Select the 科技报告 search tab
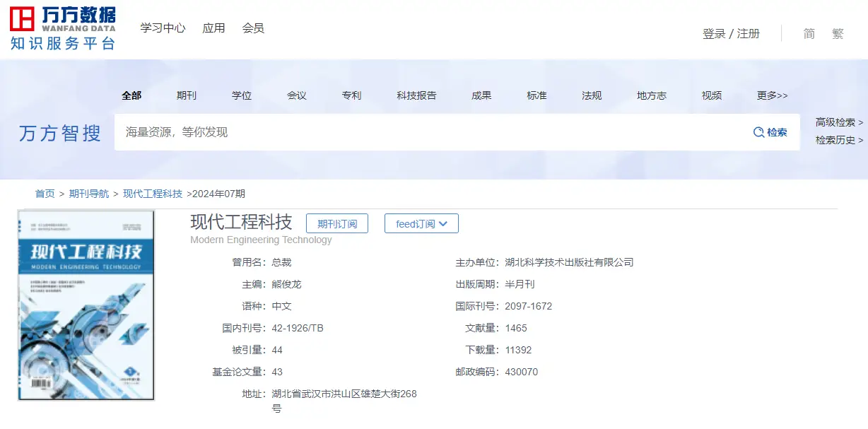 pos(416,95)
